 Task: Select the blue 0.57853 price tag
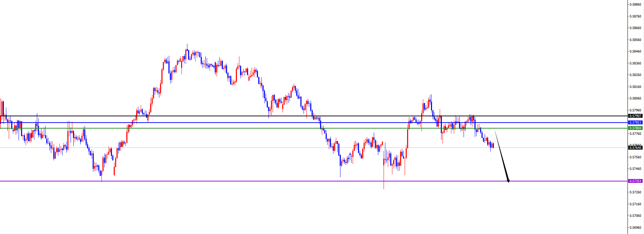pos(636,123)
